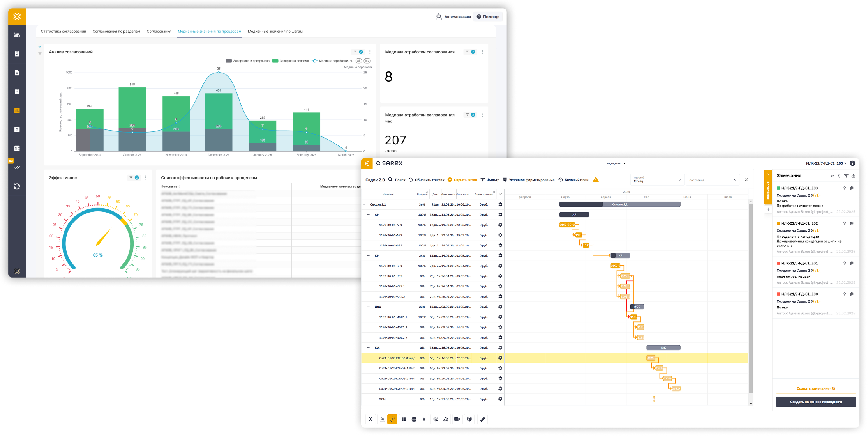This screenshot has width=868, height=436.
Task: Open settings gear for row 1193-30-01-КР1
Action: point(500,266)
